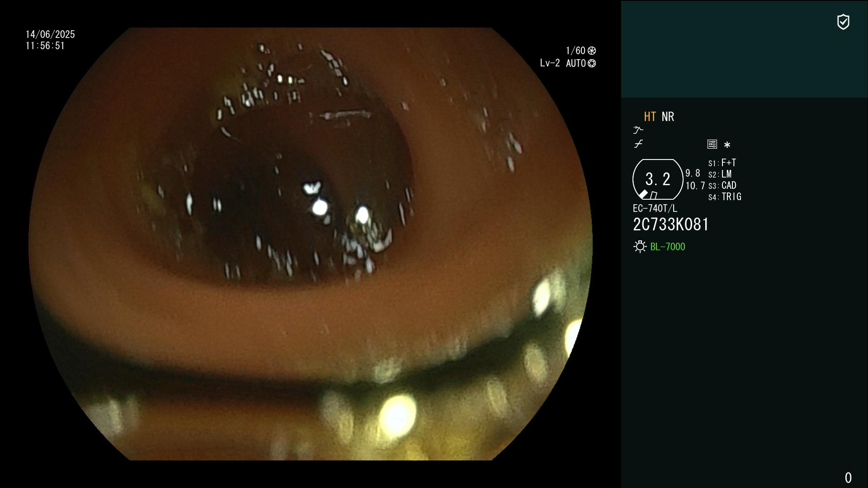Select the S3: CAD switch assignment

(722, 185)
